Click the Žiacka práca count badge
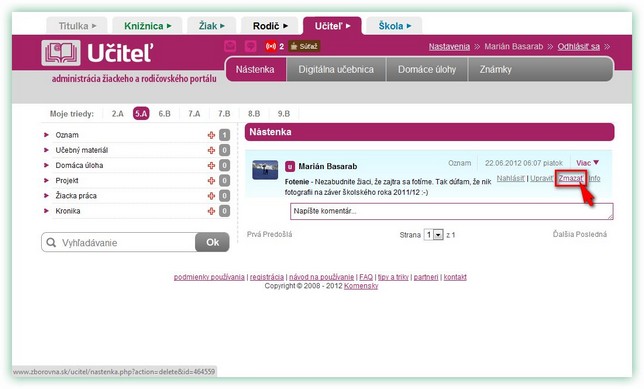 pyautogui.click(x=224, y=196)
